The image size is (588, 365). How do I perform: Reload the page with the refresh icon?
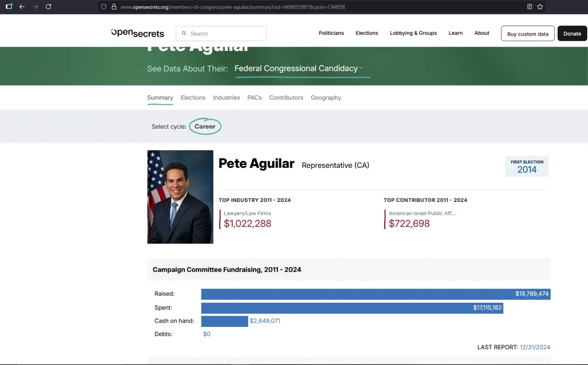click(x=49, y=7)
